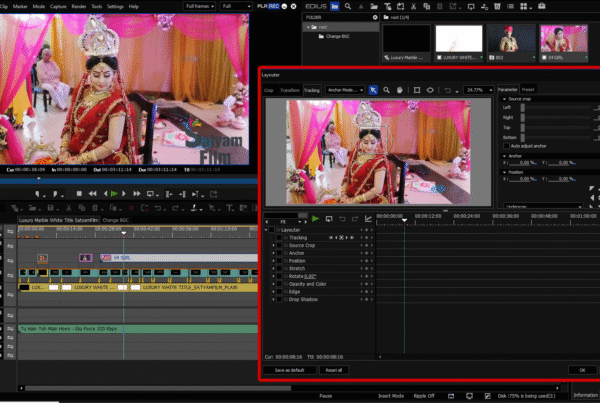The image size is (600, 403).
Task: Open the Anchor Mode dropdown
Action: (x=345, y=90)
